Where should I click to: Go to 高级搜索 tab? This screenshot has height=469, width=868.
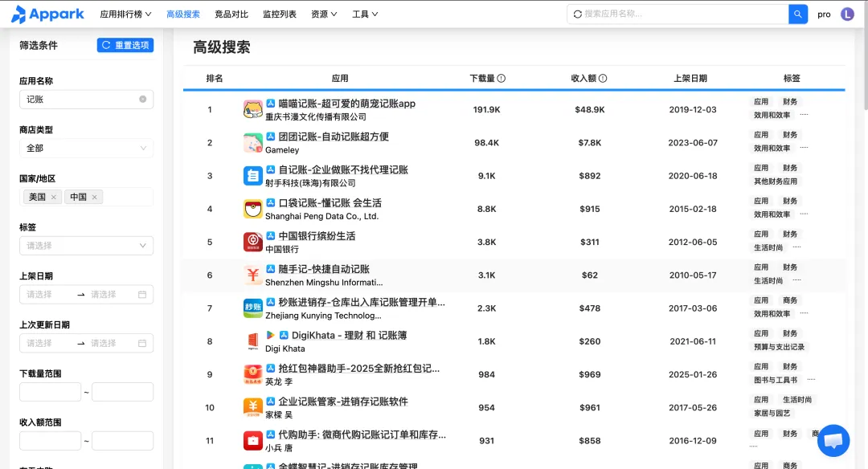[183, 14]
